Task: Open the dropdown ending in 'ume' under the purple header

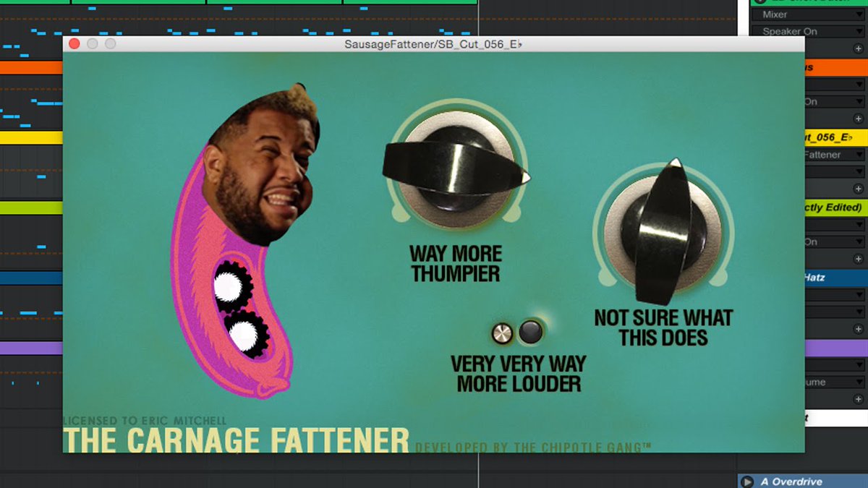Action: tap(835, 382)
